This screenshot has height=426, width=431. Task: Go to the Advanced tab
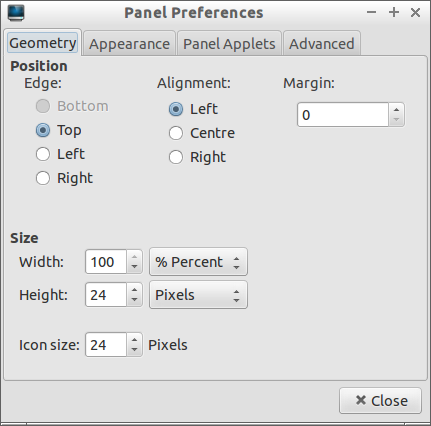(322, 44)
